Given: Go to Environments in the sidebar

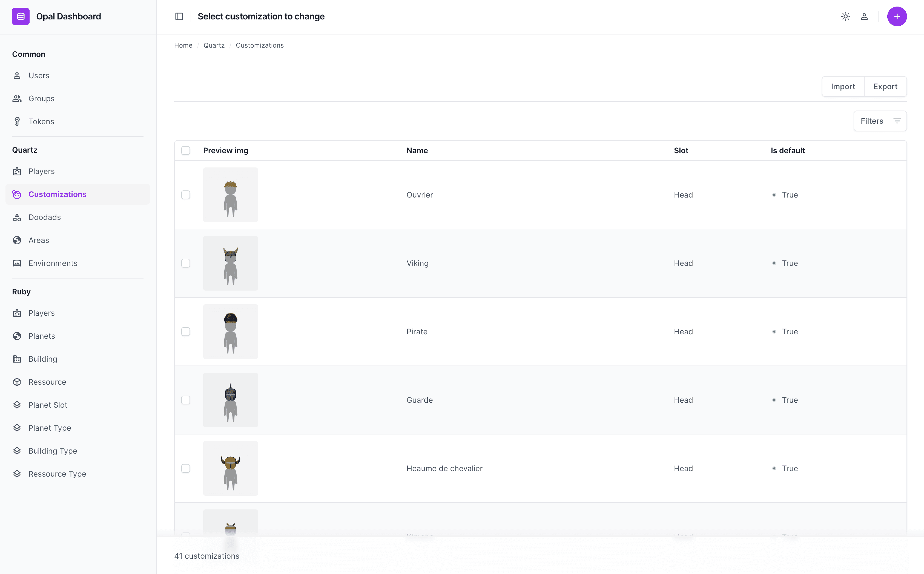Looking at the screenshot, I should [53, 263].
